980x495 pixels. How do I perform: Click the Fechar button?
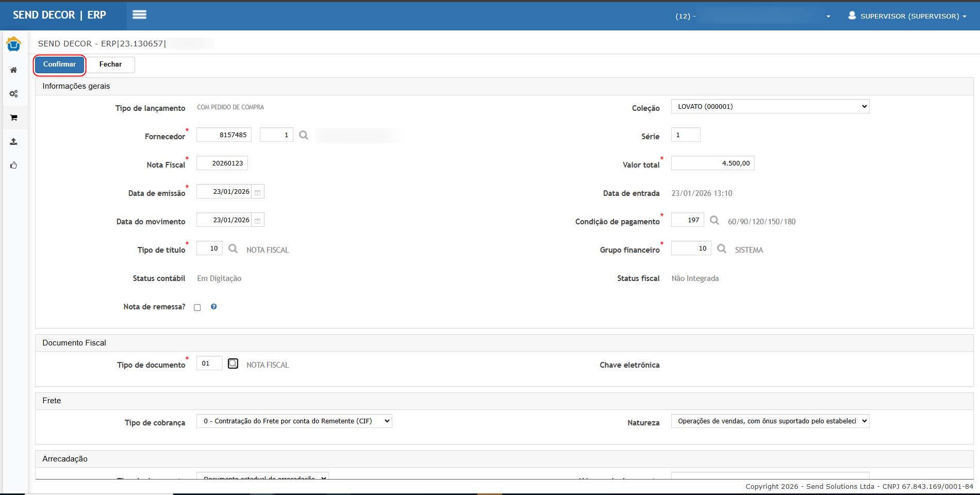[x=110, y=64]
